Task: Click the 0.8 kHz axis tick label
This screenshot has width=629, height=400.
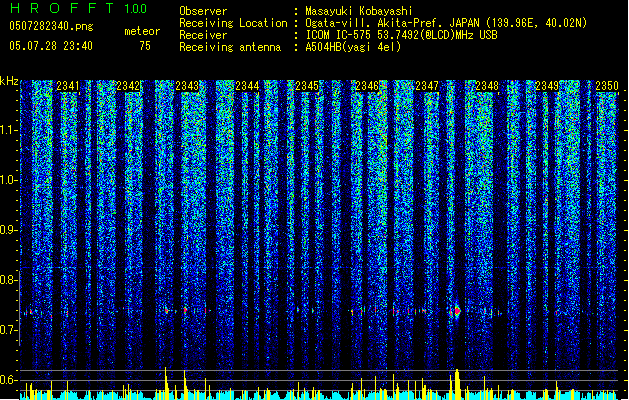Action: click(x=9, y=280)
